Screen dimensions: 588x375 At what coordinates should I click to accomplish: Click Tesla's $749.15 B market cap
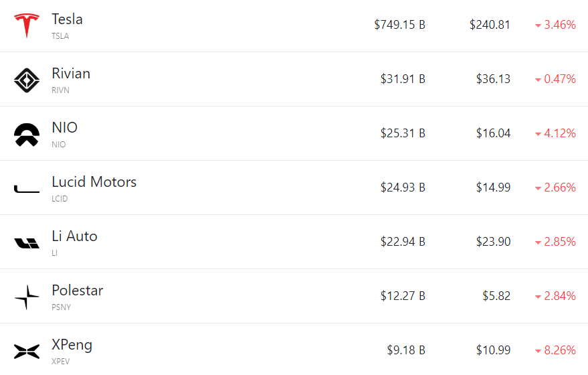399,25
